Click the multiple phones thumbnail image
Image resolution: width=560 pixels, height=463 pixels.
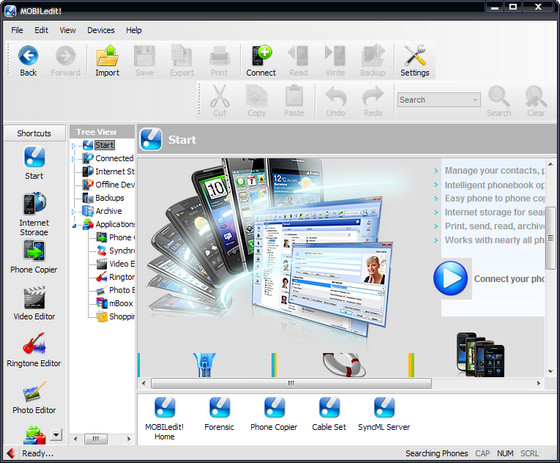tap(481, 354)
